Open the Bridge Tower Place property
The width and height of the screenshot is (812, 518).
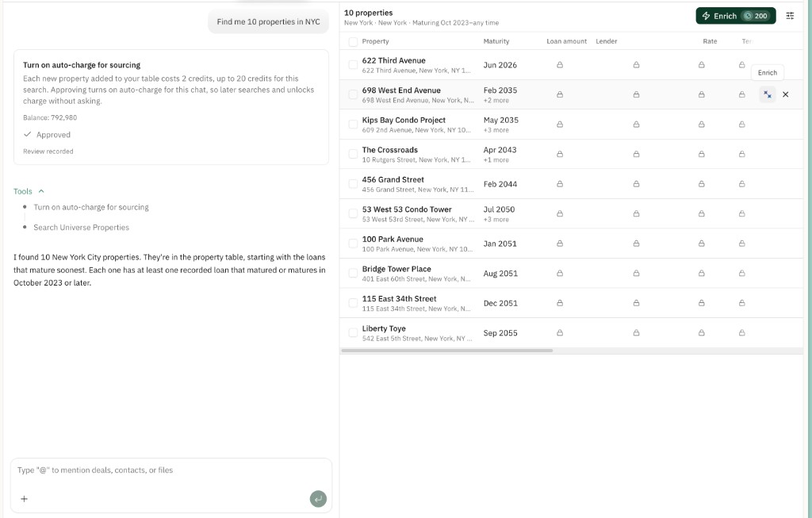[396, 269]
